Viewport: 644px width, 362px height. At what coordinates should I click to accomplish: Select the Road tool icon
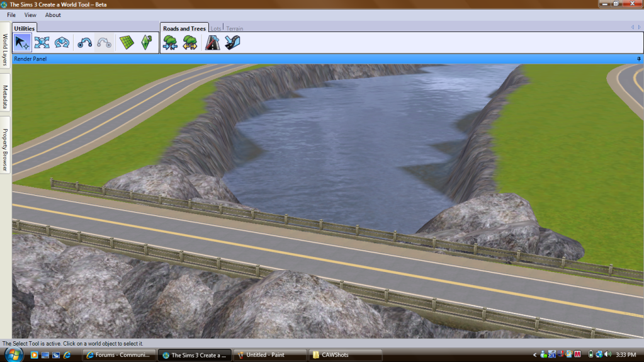point(212,43)
